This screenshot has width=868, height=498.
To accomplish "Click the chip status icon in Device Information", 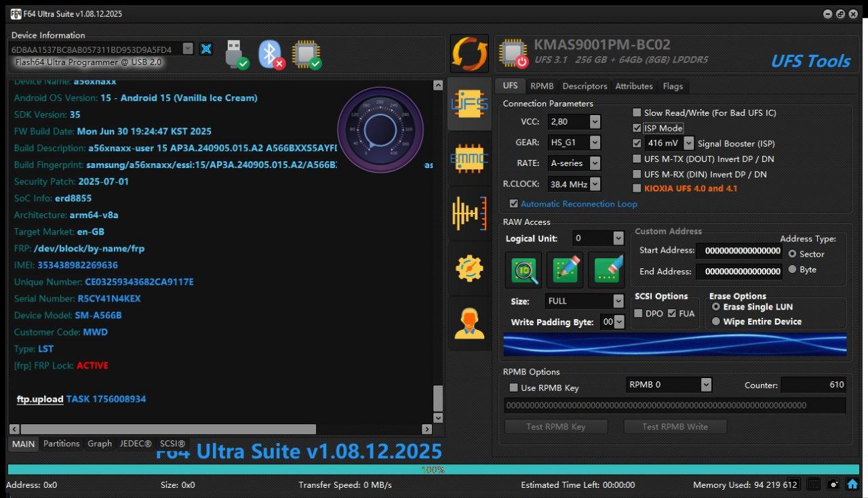I will [x=307, y=55].
